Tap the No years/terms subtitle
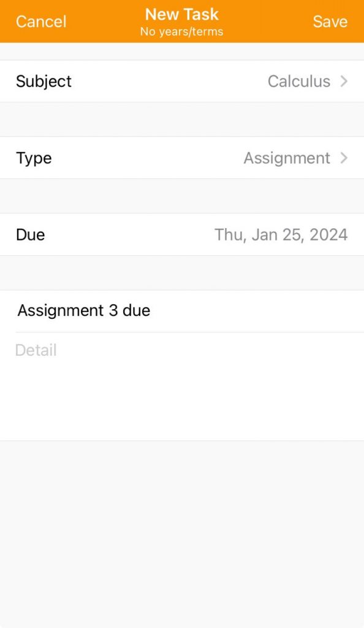The image size is (364, 628). click(182, 32)
